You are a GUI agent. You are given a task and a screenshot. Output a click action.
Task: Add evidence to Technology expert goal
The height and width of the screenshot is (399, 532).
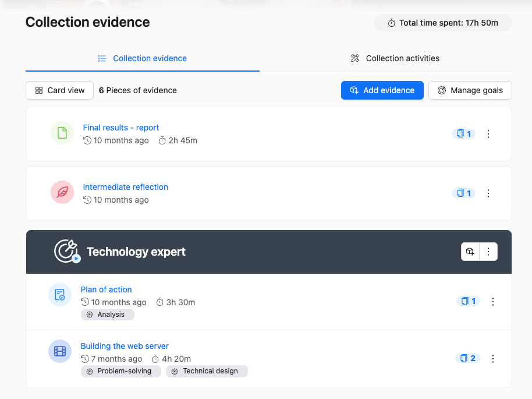pyautogui.click(x=470, y=252)
